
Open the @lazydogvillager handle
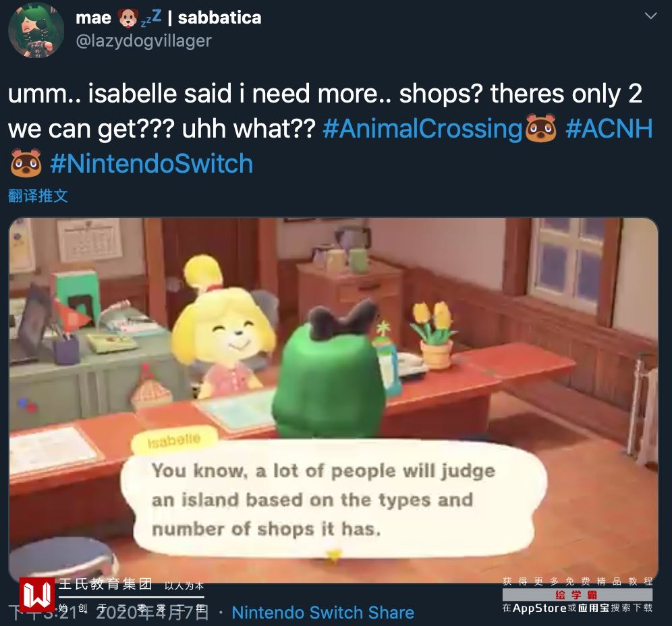click(144, 40)
